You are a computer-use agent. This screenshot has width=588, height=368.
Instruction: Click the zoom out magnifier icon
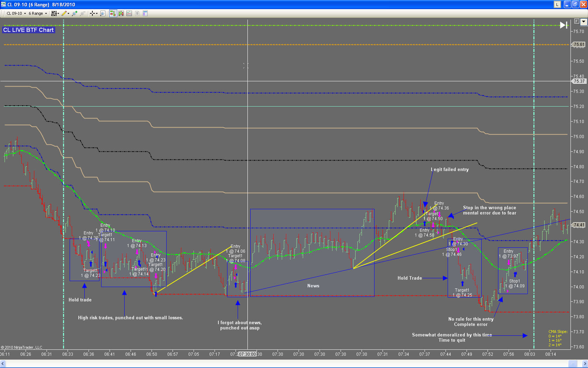(82, 13)
